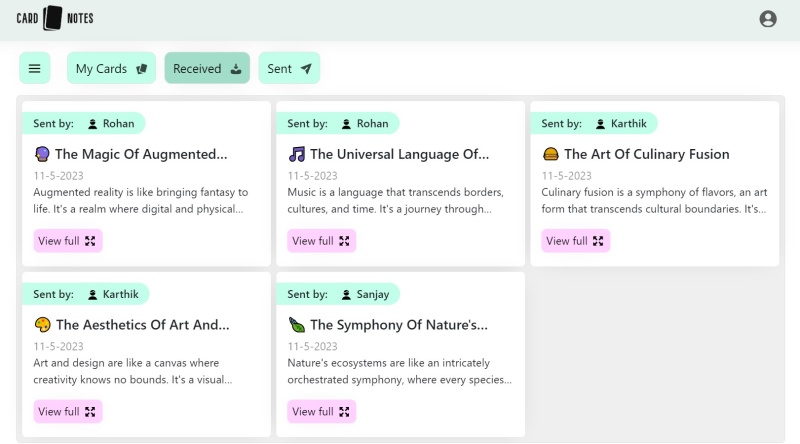Switch to the My Cards tab

click(x=111, y=68)
